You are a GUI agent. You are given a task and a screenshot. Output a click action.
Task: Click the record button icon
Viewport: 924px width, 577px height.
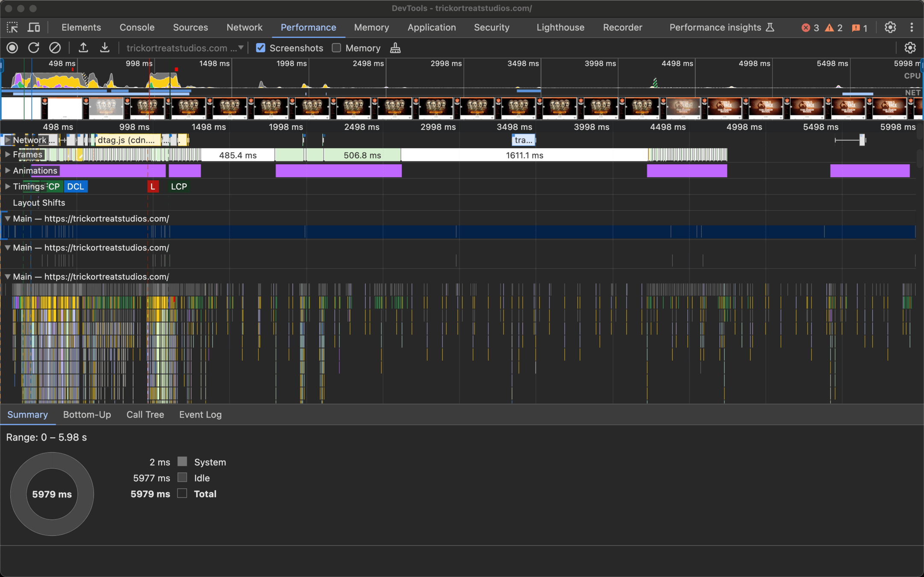(12, 48)
